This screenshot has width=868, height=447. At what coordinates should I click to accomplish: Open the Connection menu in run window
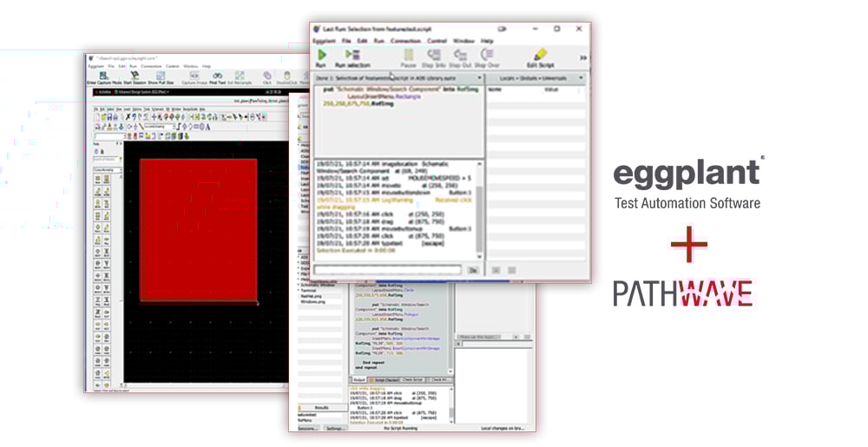[405, 41]
